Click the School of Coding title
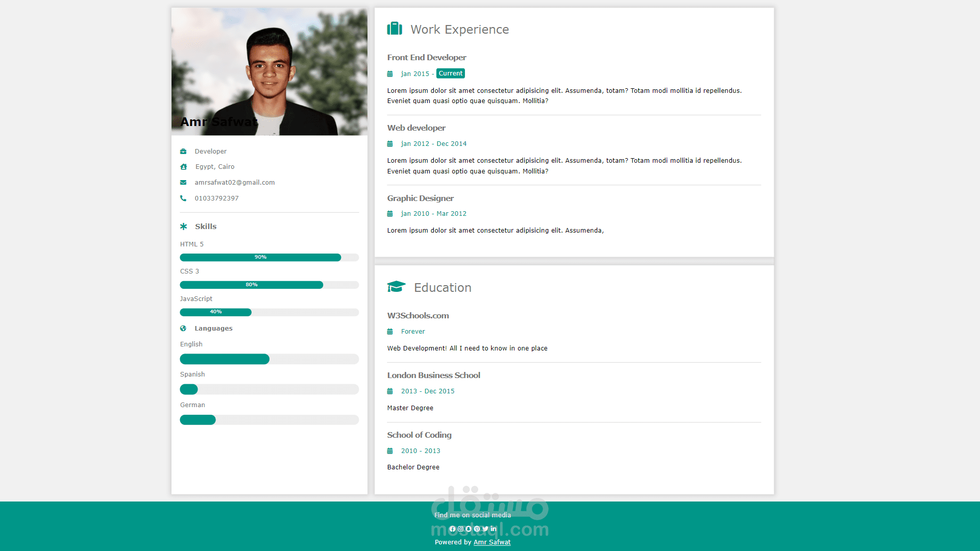 [420, 435]
